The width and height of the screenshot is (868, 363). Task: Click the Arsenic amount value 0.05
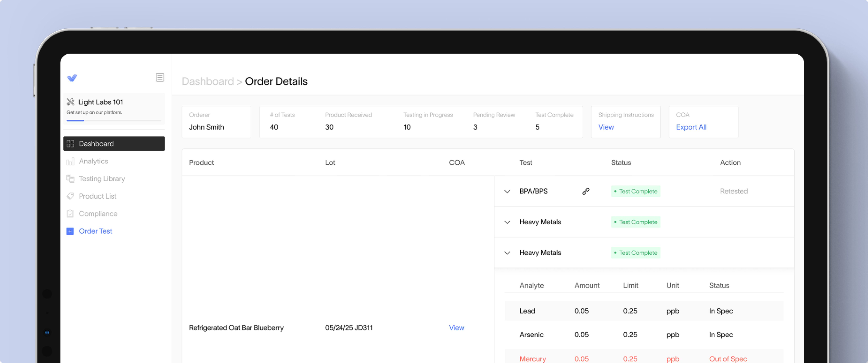581,335
